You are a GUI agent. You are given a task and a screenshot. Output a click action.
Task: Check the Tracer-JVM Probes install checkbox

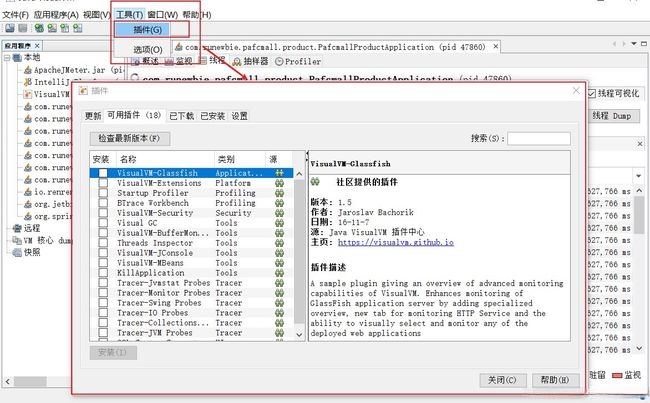(103, 333)
